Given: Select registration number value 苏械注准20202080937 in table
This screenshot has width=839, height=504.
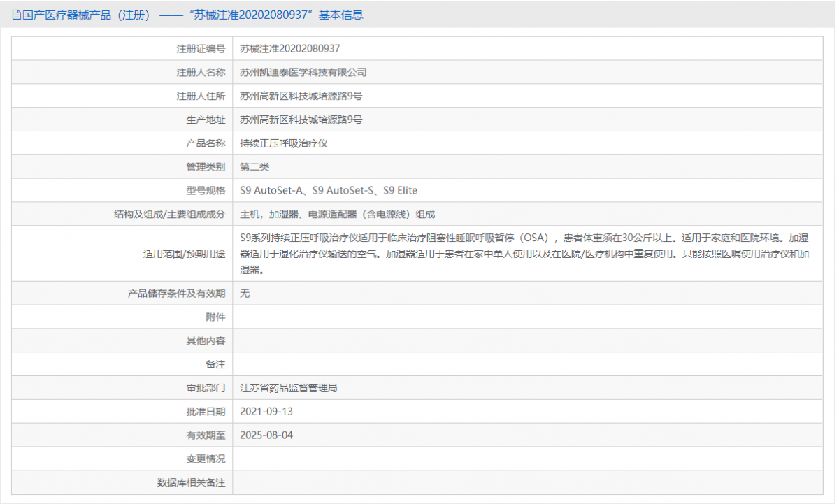Looking at the screenshot, I should pos(289,49).
